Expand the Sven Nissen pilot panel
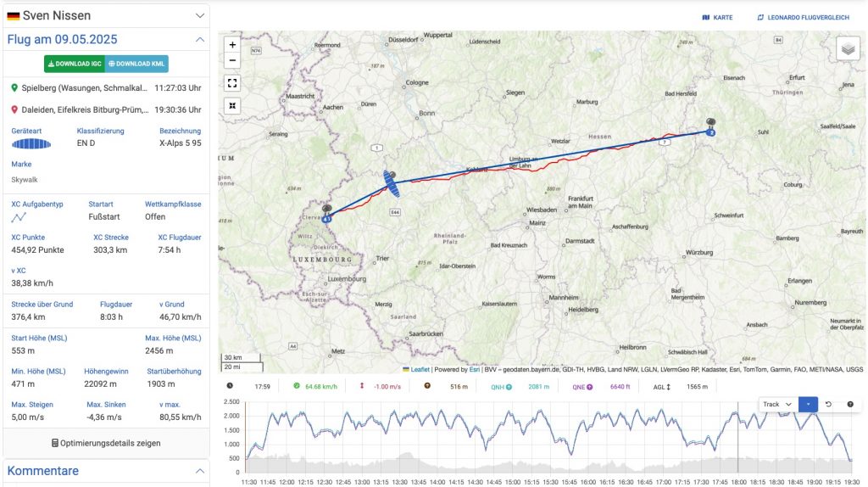This screenshot has height=487, width=868. (200, 15)
